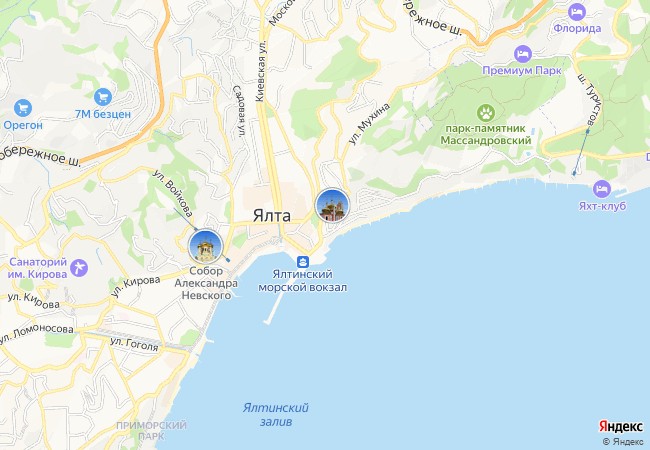This screenshot has height=450, width=650.
Task: Open the church photo marker near ул. Мухина
Action: (332, 205)
